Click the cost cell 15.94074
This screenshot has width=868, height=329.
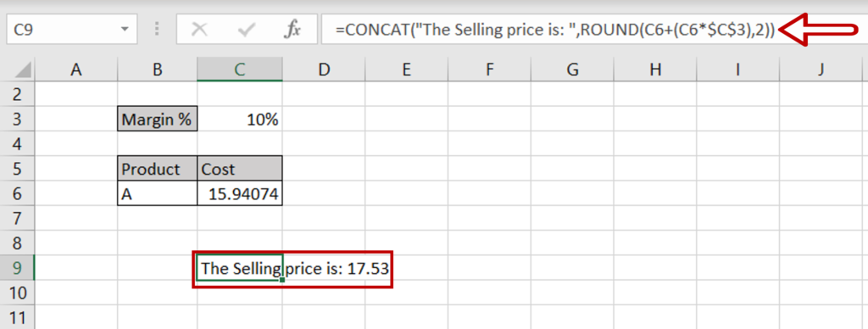click(x=240, y=194)
